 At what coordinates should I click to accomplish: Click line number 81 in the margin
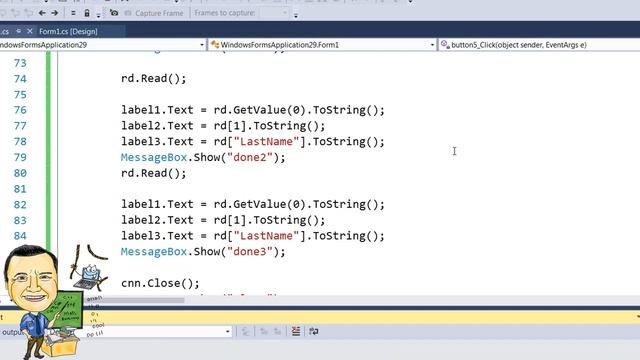[20, 189]
